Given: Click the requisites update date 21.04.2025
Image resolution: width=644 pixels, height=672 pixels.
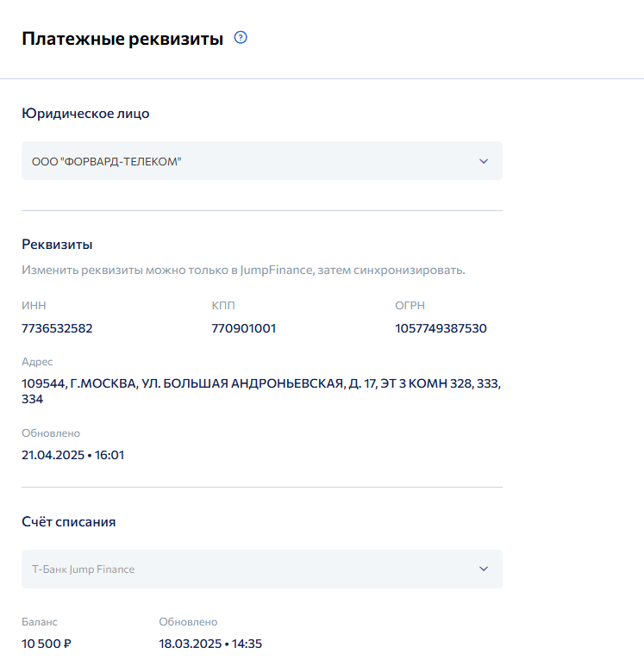Looking at the screenshot, I should [x=73, y=455].
